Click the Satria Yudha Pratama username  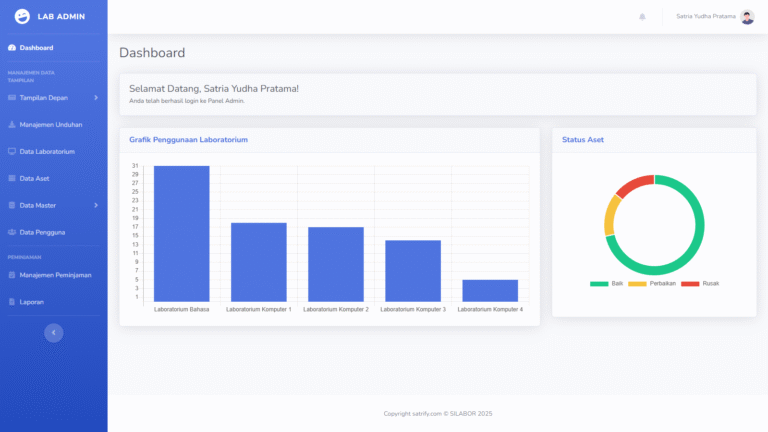tap(705, 17)
